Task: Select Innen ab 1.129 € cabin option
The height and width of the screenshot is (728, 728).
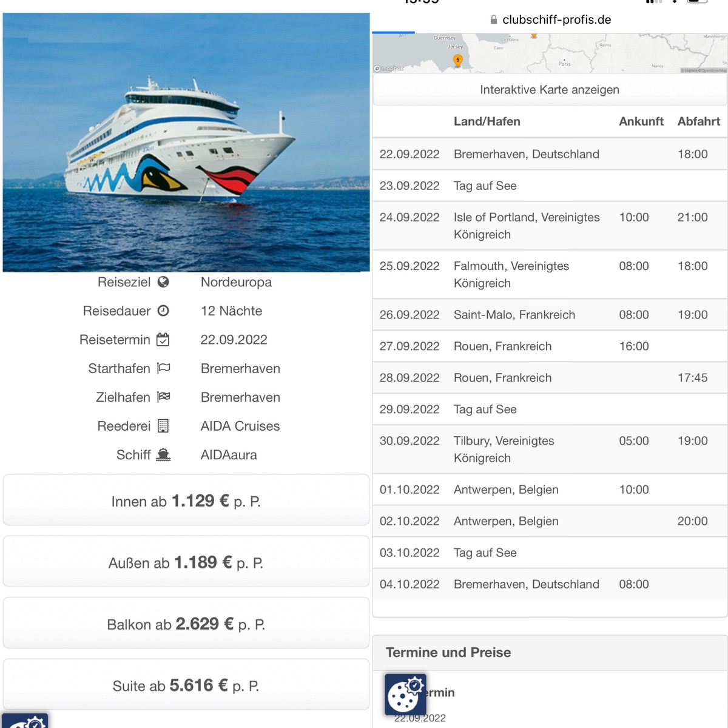Action: point(186,500)
